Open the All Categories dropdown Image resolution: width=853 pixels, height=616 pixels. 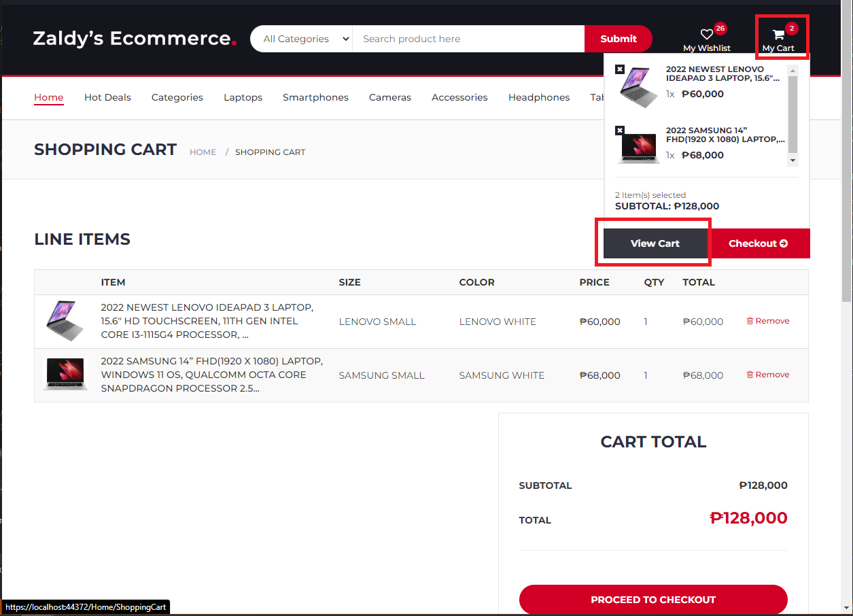[302, 39]
